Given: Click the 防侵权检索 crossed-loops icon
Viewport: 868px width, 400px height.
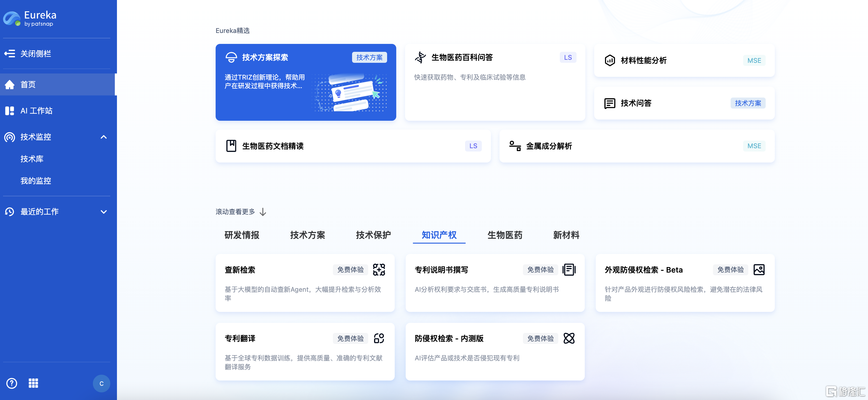Looking at the screenshot, I should 569,338.
